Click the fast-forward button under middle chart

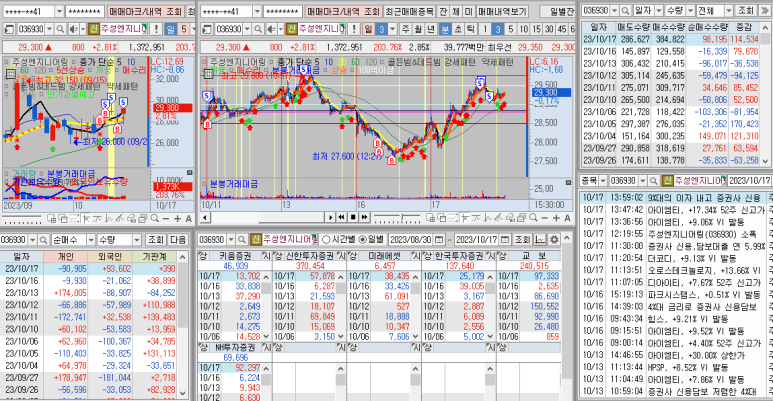[364, 217]
